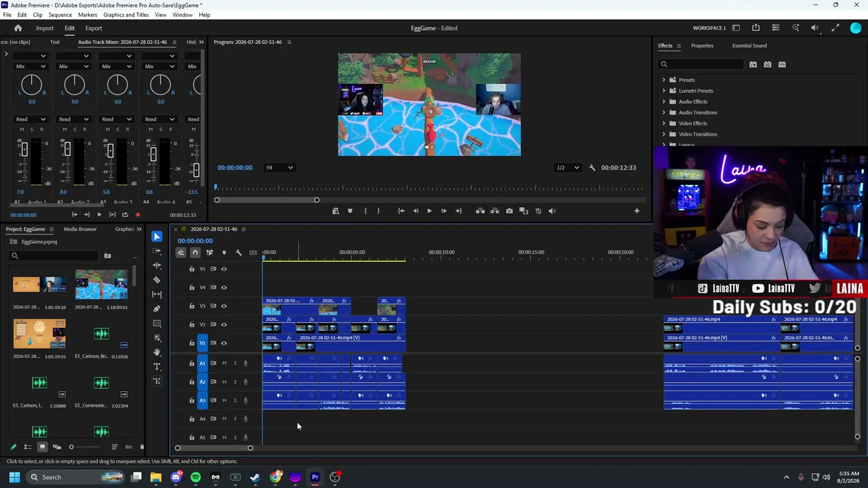The image size is (868, 488).
Task: Open Program monitor settings wrench
Action: click(x=592, y=167)
